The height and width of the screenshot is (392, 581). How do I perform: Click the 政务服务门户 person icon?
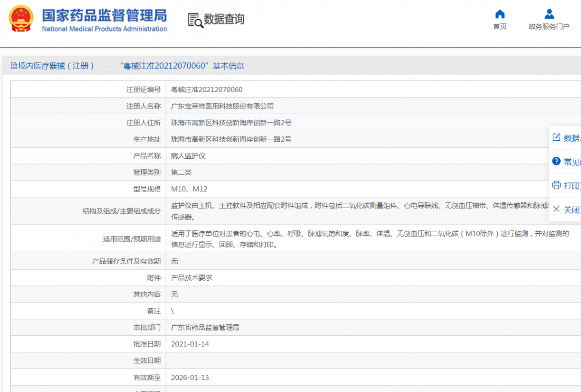(549, 14)
